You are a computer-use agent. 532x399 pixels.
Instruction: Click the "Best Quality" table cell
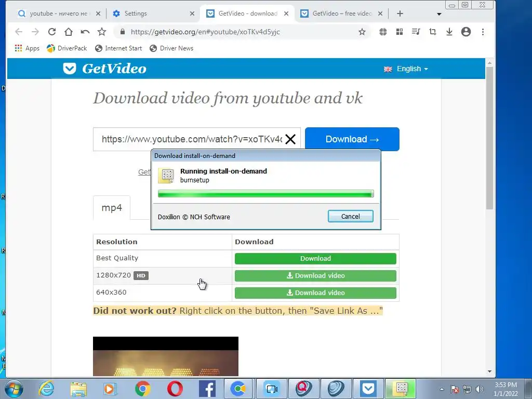163,258
